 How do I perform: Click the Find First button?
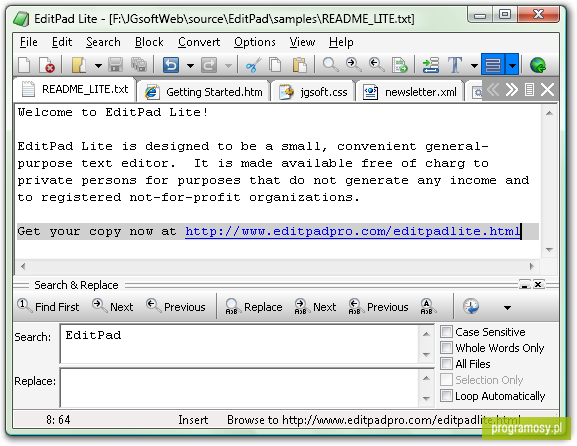point(48,306)
